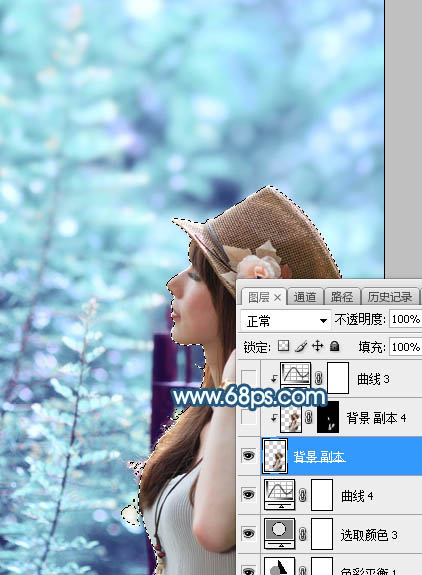Click the lock transparent pixels icon

[283, 346]
